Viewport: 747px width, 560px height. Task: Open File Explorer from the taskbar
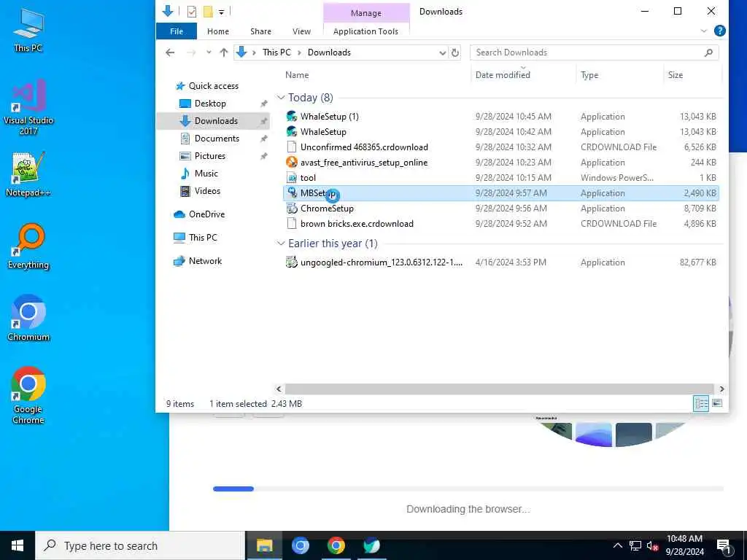pos(264,545)
